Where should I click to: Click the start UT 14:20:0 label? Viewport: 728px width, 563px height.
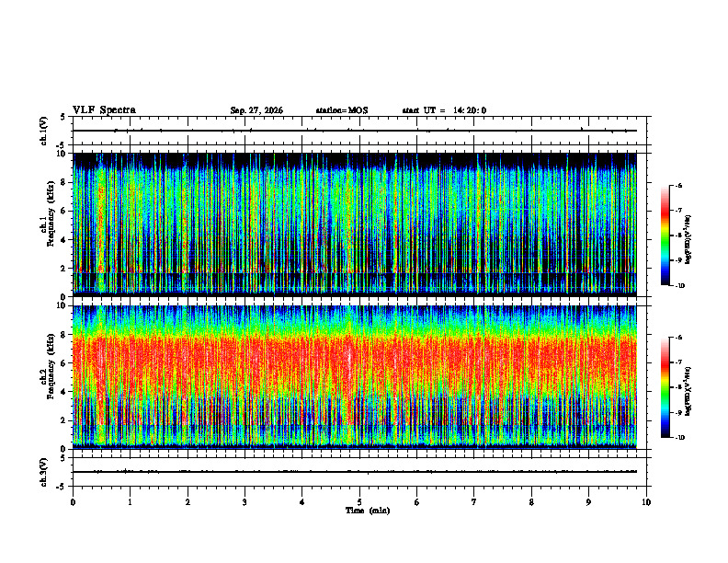444,110
